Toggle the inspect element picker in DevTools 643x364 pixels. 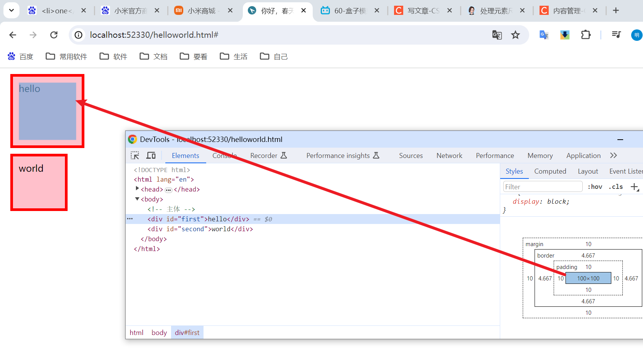tap(135, 156)
